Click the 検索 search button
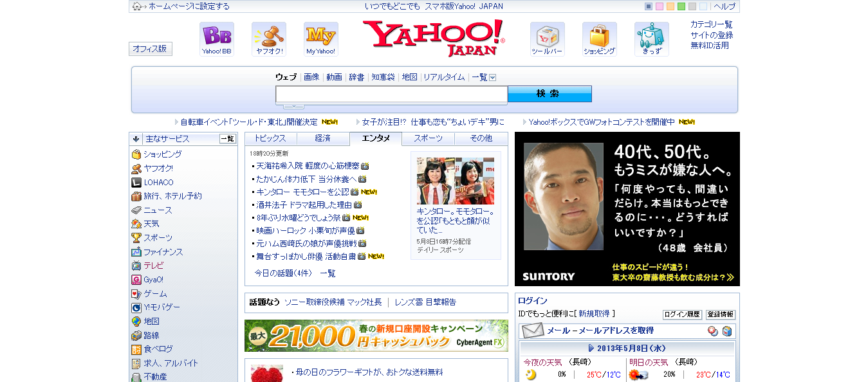868x382 pixels. pos(549,94)
